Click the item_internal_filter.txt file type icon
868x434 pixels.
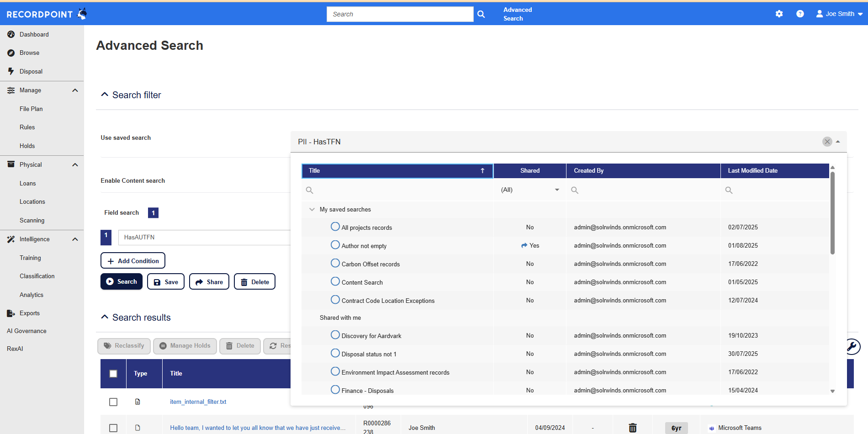coord(138,402)
